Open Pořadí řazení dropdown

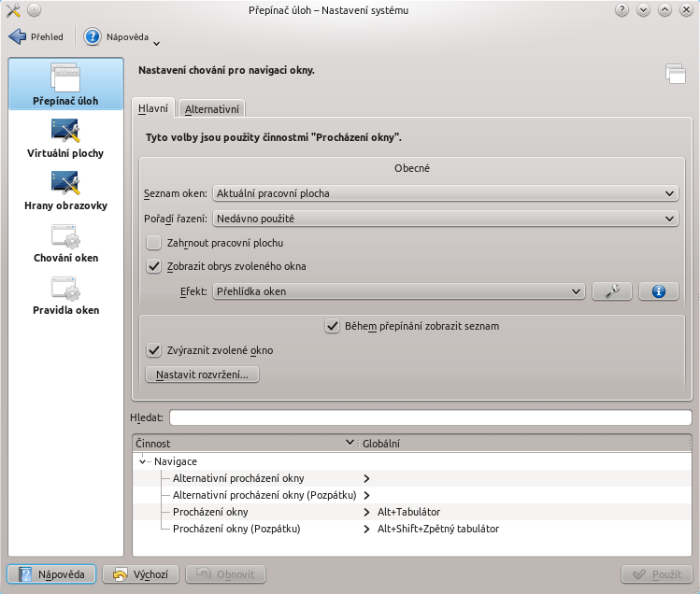click(x=445, y=219)
